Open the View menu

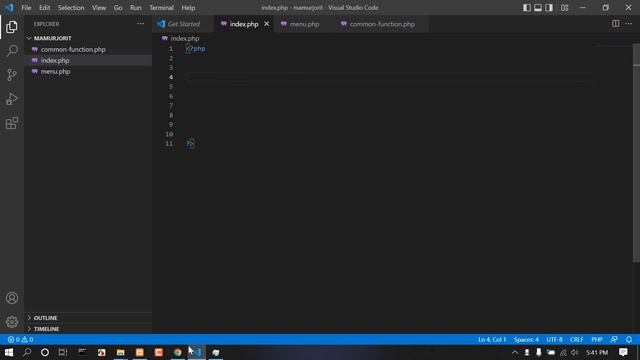click(x=99, y=8)
